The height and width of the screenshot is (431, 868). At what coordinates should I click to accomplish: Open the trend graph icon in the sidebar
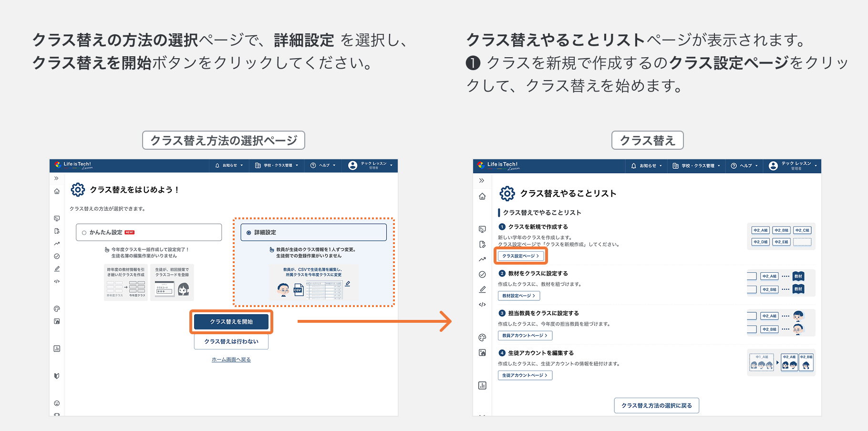[56, 243]
